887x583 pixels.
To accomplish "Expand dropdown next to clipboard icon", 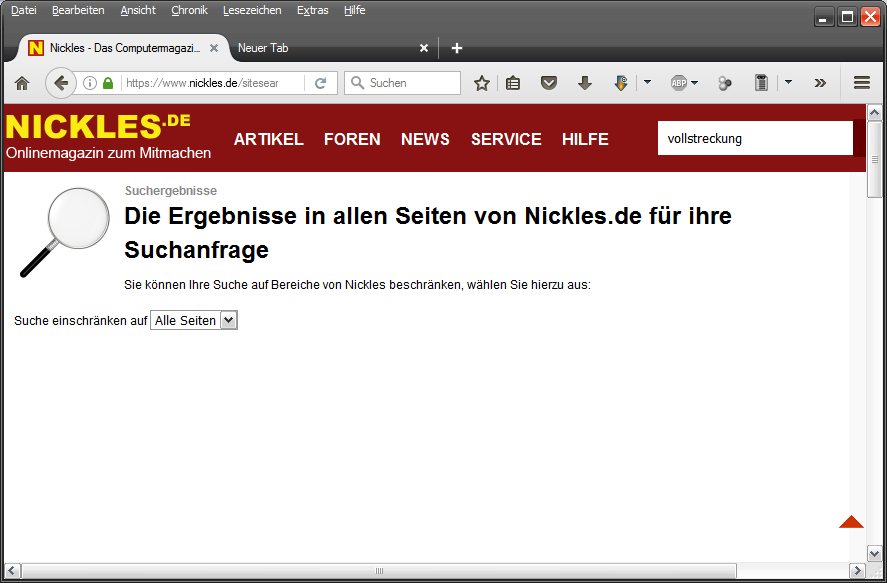I will (x=788, y=83).
